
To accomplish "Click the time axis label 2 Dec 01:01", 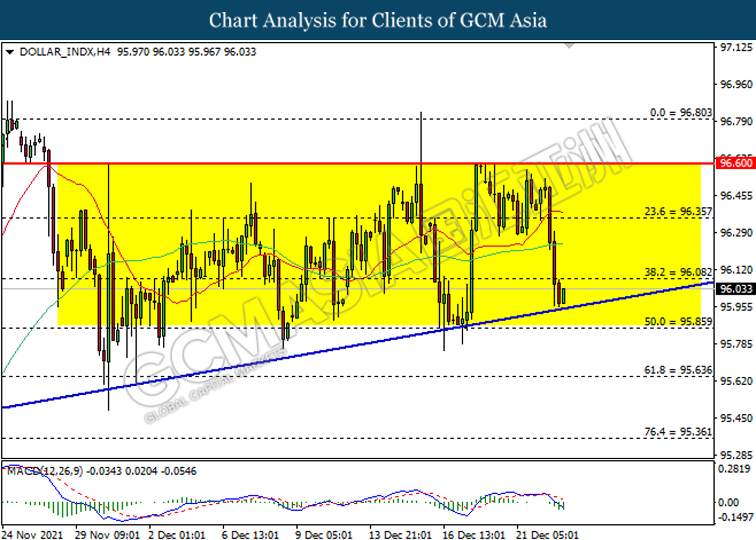I will click(177, 535).
